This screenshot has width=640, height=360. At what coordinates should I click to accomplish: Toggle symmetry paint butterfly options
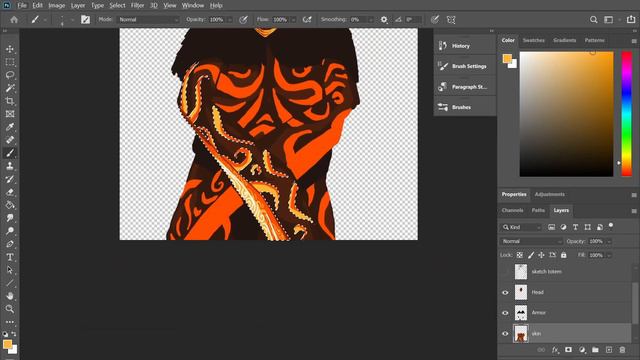tap(451, 20)
